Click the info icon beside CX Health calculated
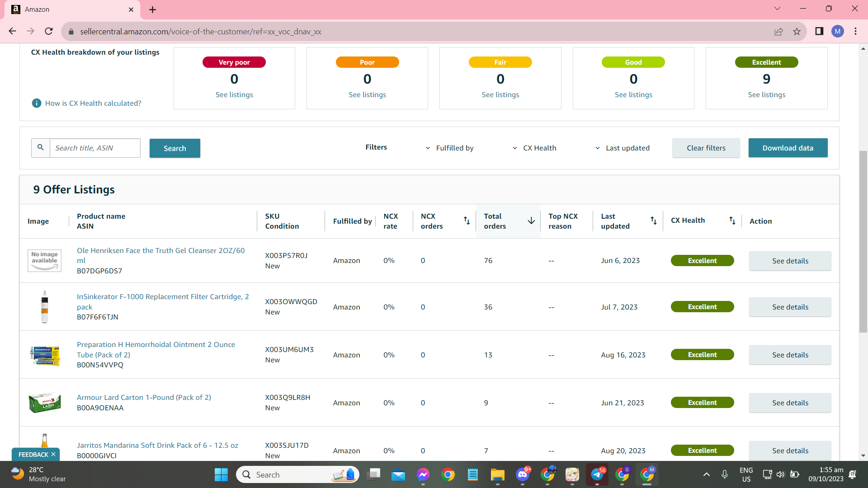 [x=37, y=103]
